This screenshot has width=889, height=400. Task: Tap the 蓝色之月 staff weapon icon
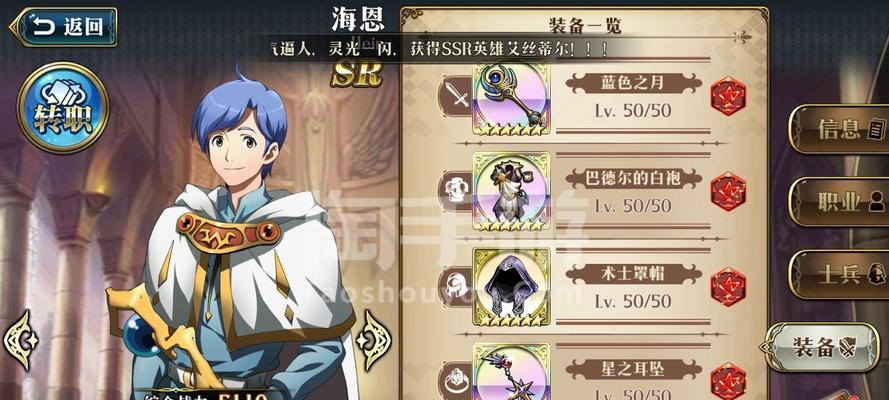(511, 99)
